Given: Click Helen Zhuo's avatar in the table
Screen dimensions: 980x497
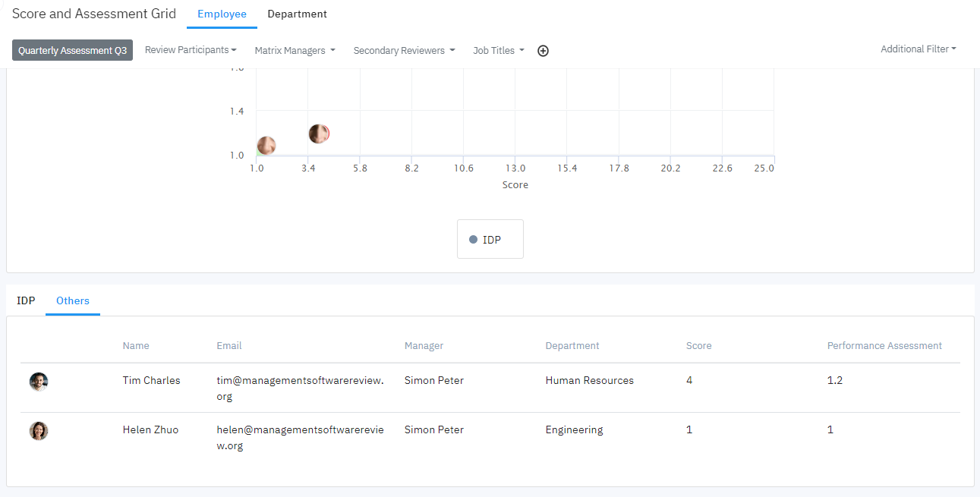Looking at the screenshot, I should [39, 431].
